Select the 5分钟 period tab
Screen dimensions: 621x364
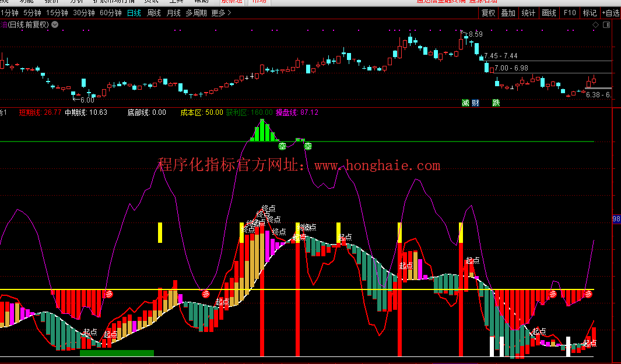click(32, 13)
